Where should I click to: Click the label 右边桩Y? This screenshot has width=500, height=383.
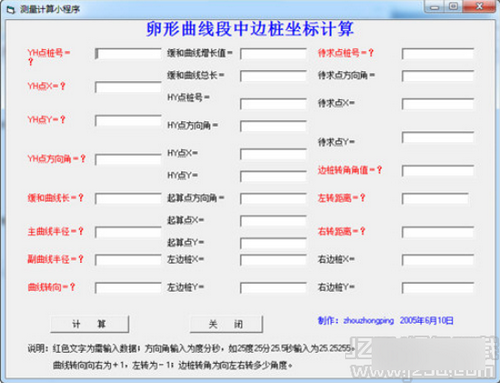pyautogui.click(x=336, y=287)
